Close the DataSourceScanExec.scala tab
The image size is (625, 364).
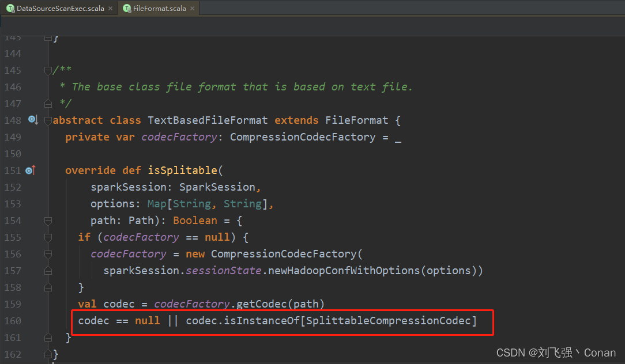pos(110,9)
